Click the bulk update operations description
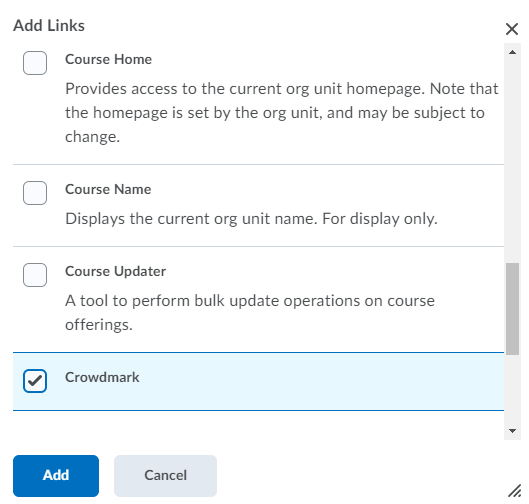The width and height of the screenshot is (529, 504). (250, 312)
